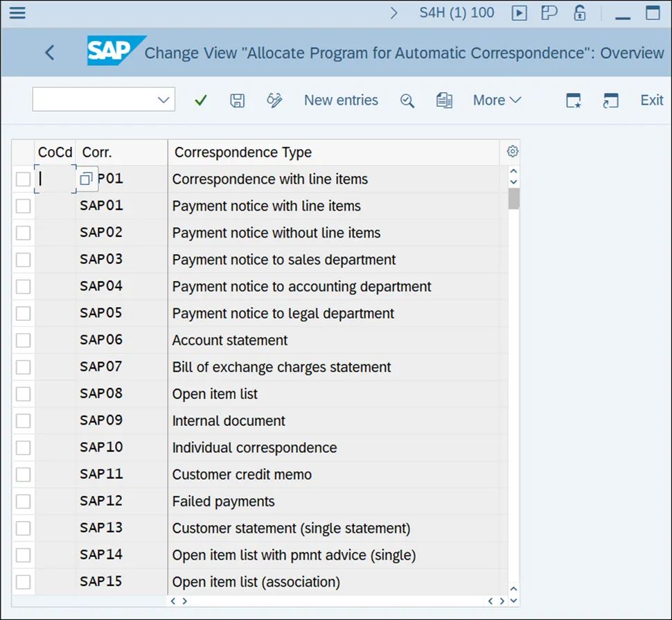
Task: Click the Find magnifier icon
Action: click(407, 100)
